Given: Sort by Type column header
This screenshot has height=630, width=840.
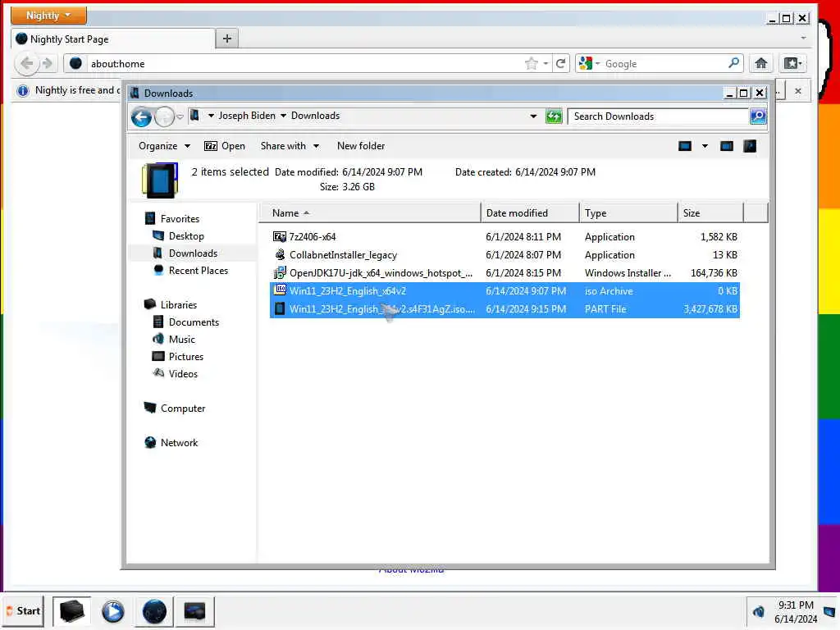Looking at the screenshot, I should tap(628, 213).
